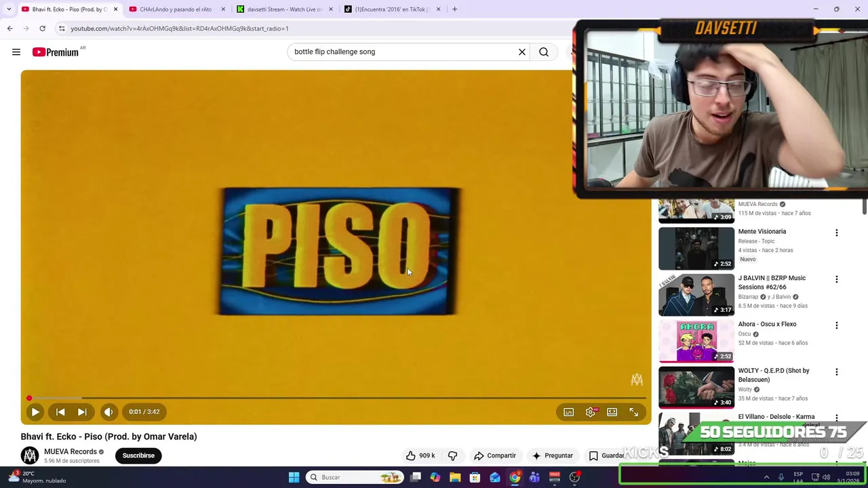Switch to theater mode view
The image size is (868, 488).
coord(612,412)
